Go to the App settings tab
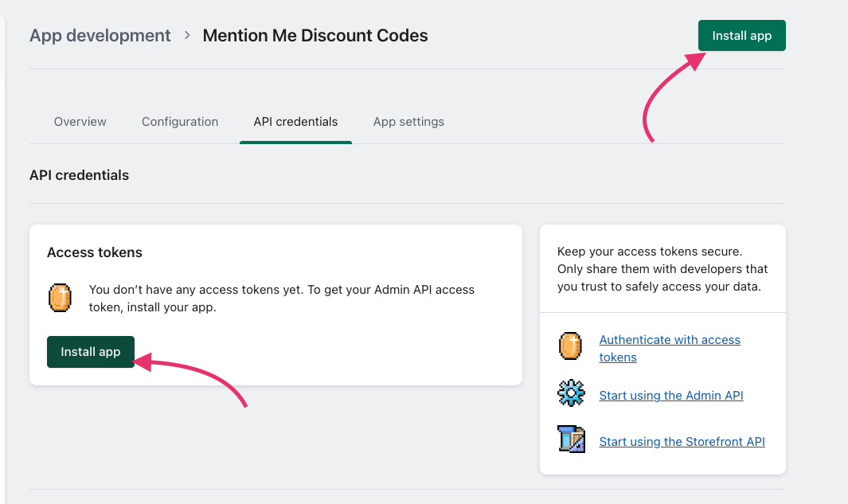The width and height of the screenshot is (848, 504). (408, 122)
